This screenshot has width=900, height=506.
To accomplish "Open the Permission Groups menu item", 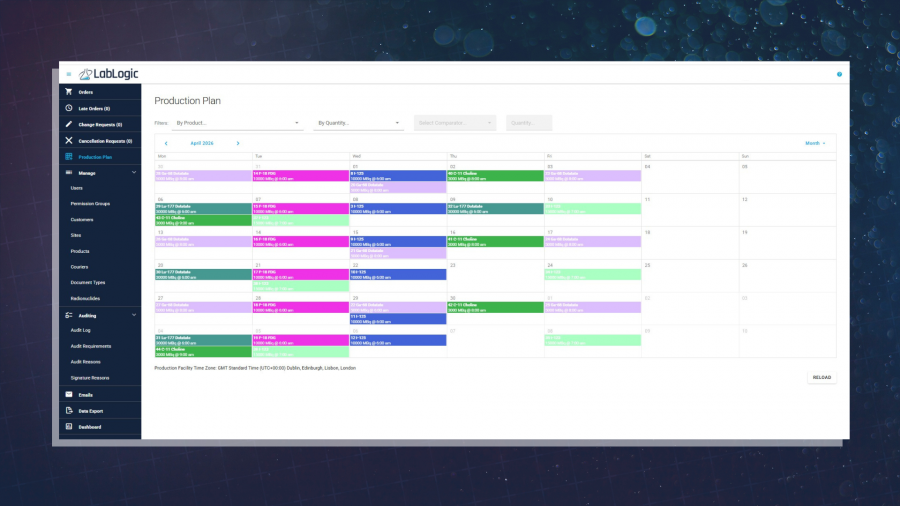I will point(90,203).
